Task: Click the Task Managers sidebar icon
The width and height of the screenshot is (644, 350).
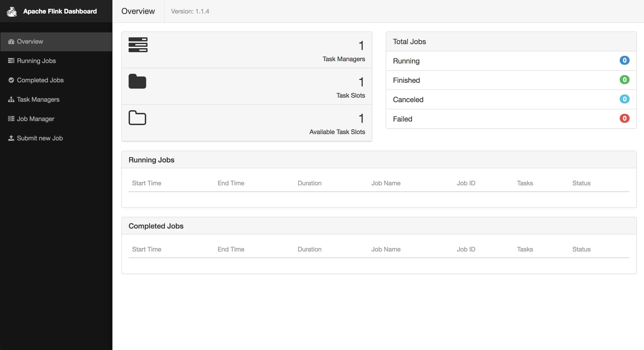Action: (x=11, y=99)
